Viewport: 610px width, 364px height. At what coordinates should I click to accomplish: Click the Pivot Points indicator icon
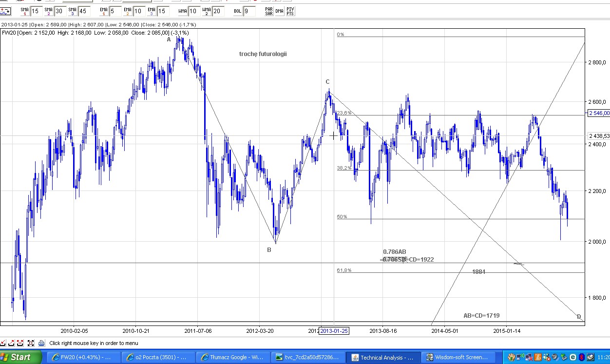pyautogui.click(x=290, y=11)
